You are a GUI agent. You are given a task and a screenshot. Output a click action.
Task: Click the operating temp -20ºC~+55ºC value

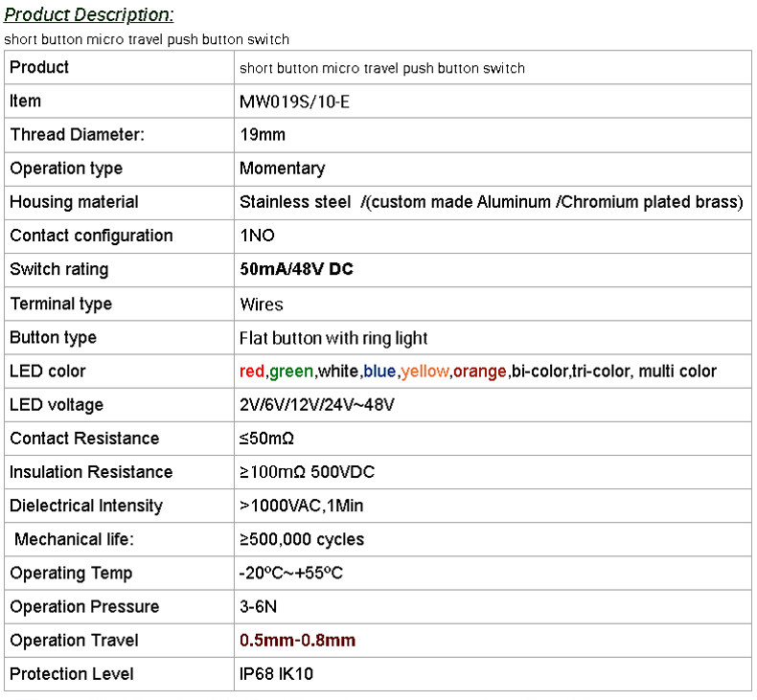(x=291, y=573)
